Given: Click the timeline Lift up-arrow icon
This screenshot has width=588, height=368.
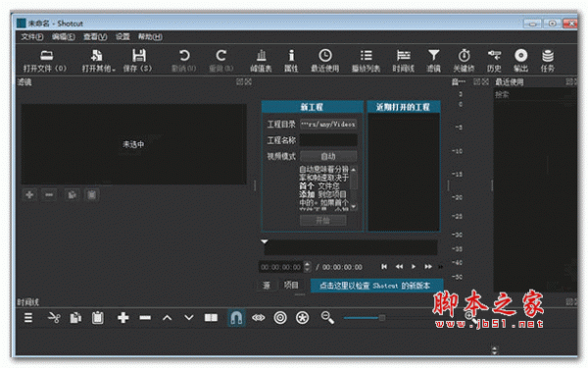Looking at the screenshot, I should 167,318.
